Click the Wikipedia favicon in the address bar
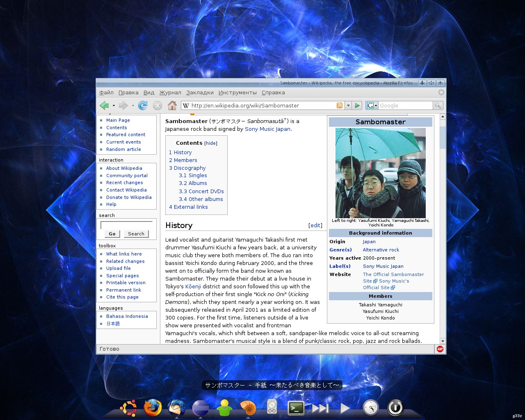 point(186,105)
